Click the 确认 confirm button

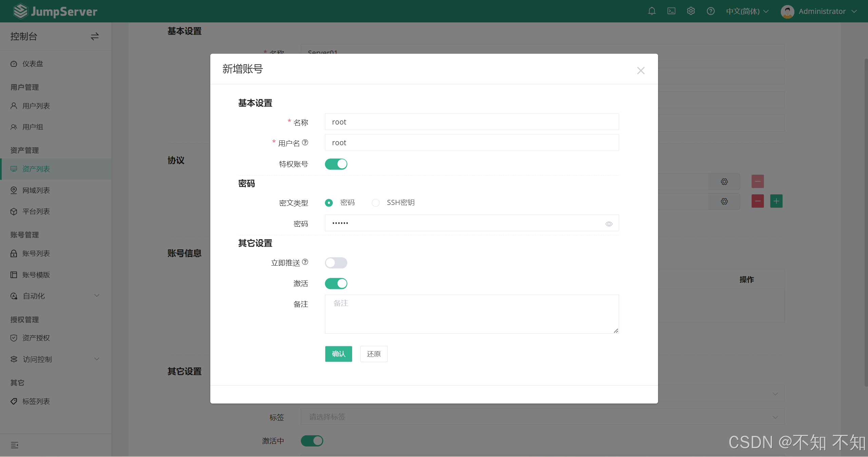(x=338, y=354)
